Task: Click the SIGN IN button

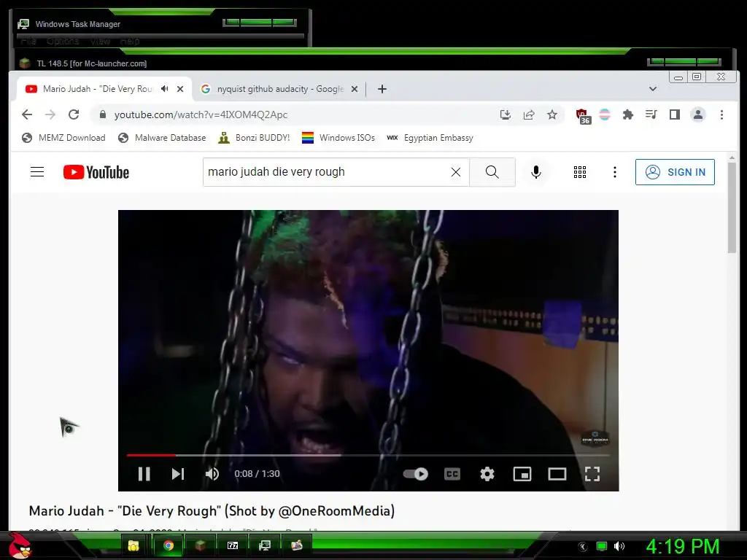Action: point(675,172)
